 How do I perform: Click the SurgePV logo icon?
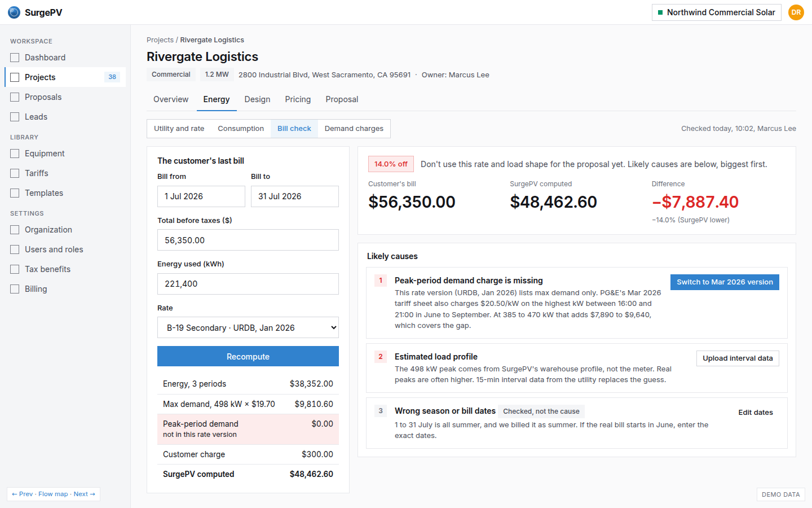pyautogui.click(x=14, y=12)
